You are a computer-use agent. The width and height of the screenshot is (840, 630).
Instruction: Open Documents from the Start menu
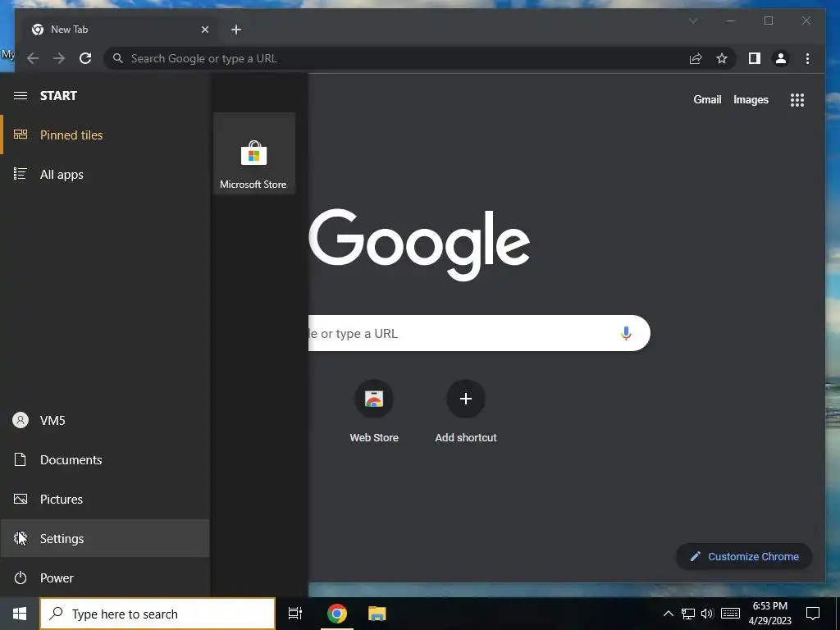click(x=105, y=459)
